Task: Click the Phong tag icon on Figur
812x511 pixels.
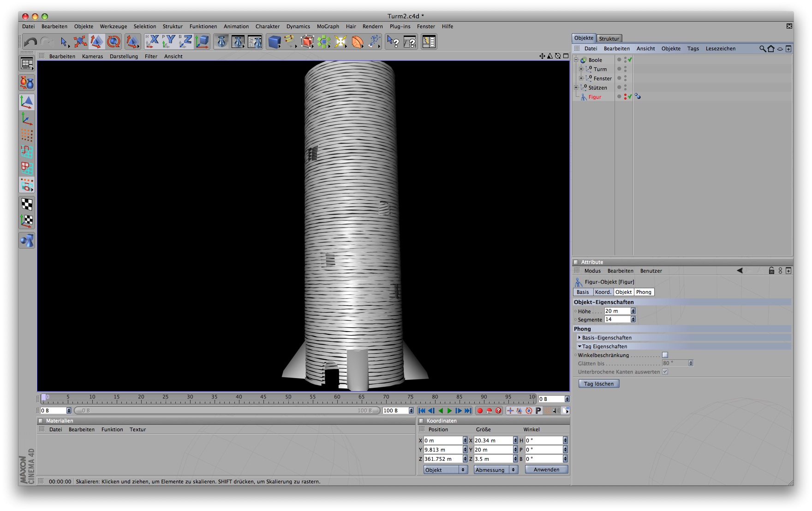Action: click(x=638, y=97)
